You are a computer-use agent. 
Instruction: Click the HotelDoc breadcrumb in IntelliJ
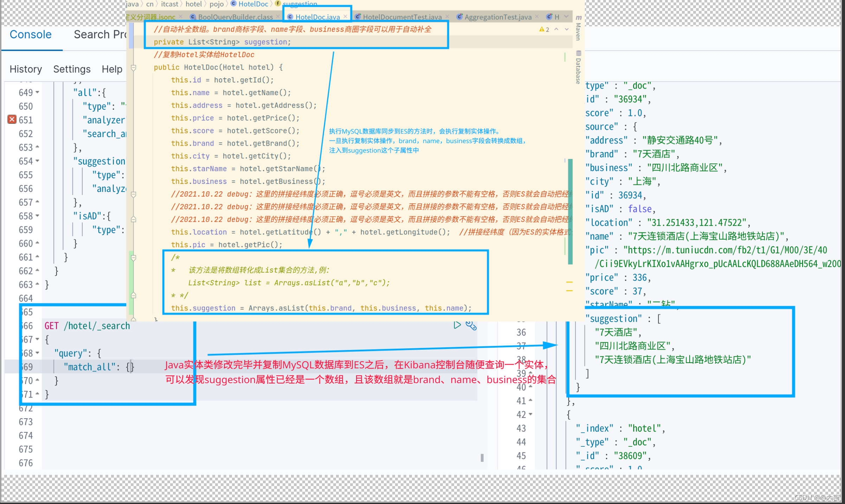253,4
